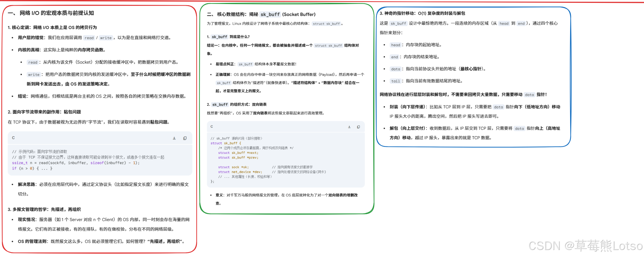Click 'tail' tag in the 有效数据结尾 bullet
Viewport: 644px width, 256px height.
point(396,81)
